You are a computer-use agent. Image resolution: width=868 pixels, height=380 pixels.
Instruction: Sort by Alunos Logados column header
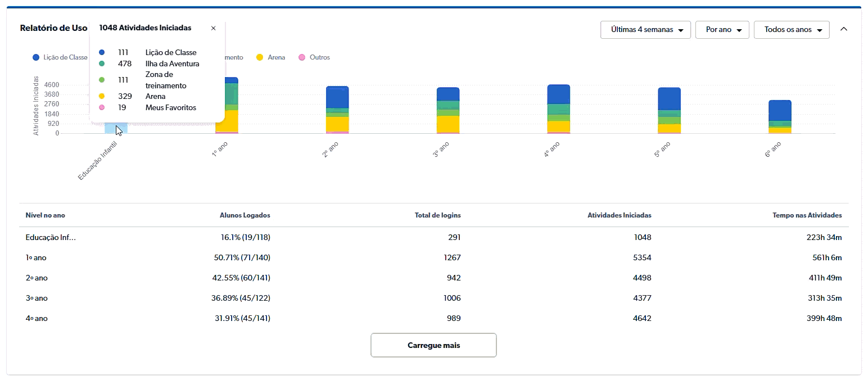click(x=245, y=215)
